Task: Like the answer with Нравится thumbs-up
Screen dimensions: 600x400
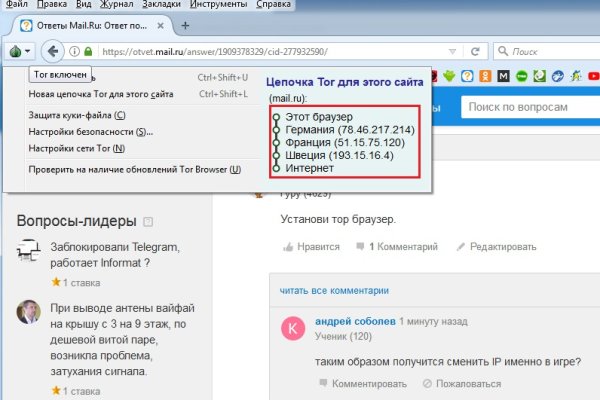Action: pos(311,246)
